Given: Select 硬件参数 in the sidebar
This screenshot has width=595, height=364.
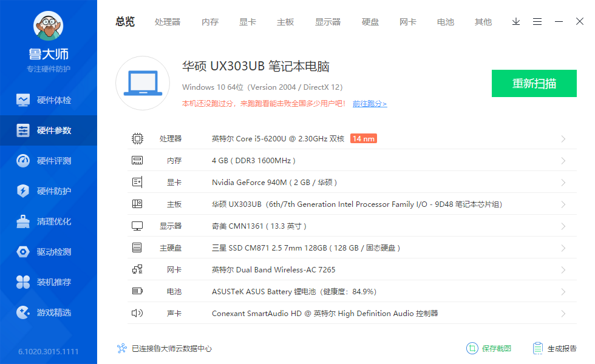Looking at the screenshot, I should pyautogui.click(x=49, y=130).
